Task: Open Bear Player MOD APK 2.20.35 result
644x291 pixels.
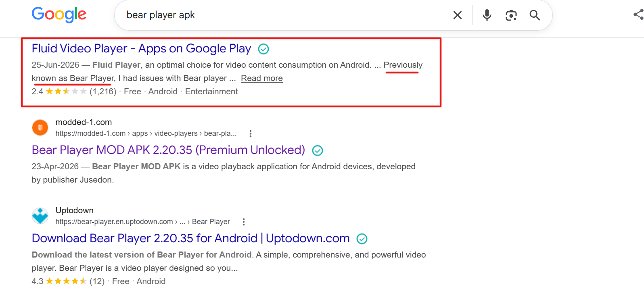Action: coord(168,150)
